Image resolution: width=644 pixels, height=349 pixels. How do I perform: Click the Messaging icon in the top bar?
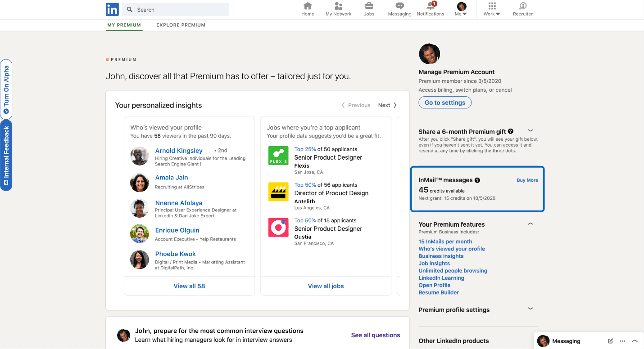(x=399, y=8)
